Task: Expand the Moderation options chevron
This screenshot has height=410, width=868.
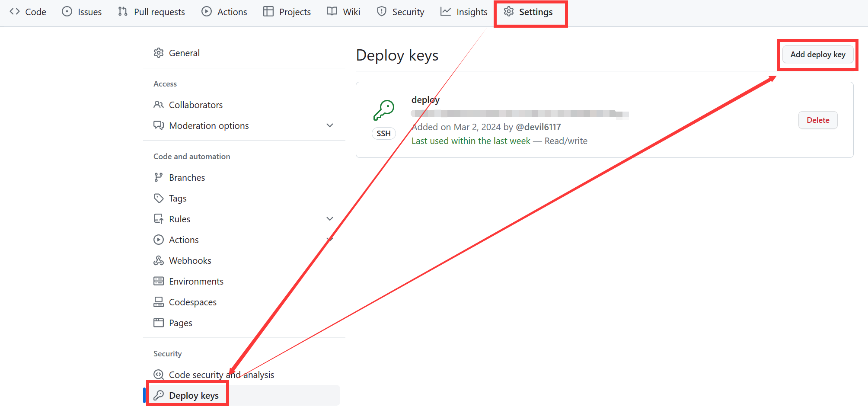Action: [330, 125]
